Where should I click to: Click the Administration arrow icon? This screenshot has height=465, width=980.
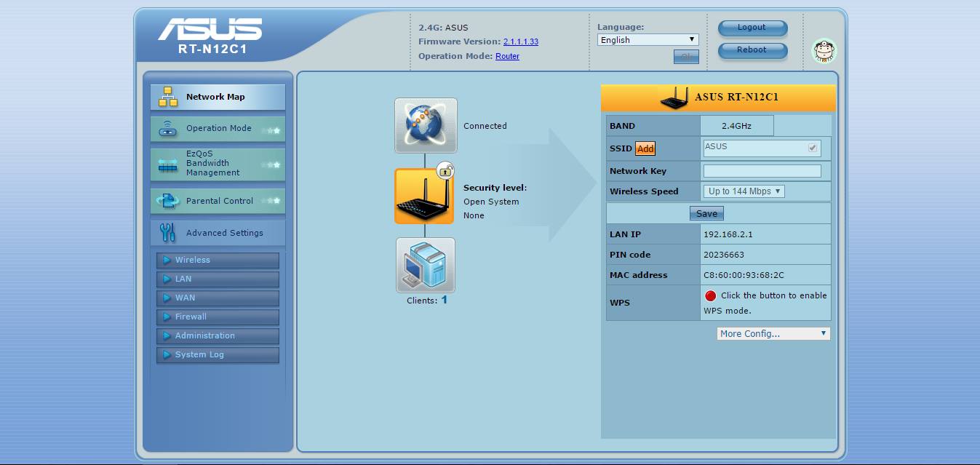[167, 336]
